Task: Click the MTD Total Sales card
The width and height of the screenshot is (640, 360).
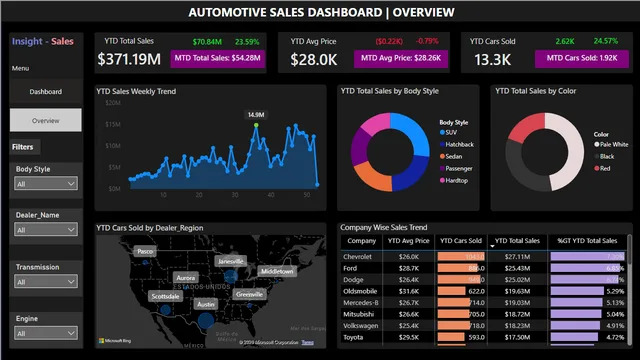Action: (218, 58)
